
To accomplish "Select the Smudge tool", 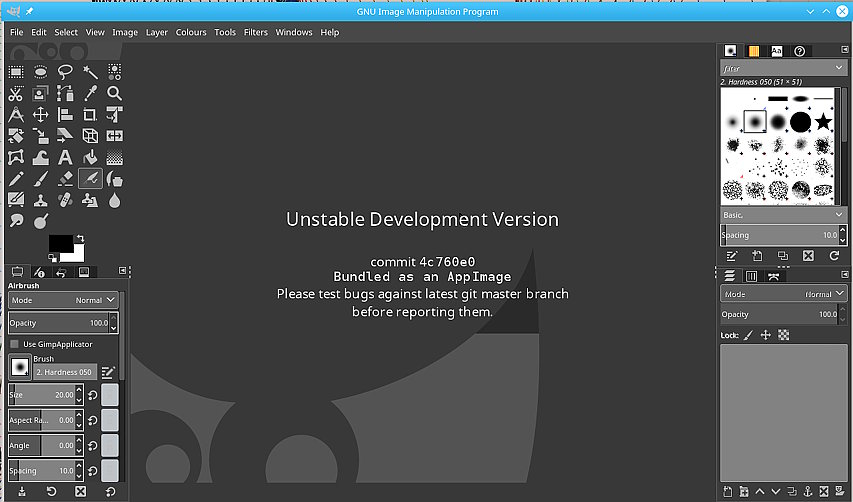I will tap(16, 221).
